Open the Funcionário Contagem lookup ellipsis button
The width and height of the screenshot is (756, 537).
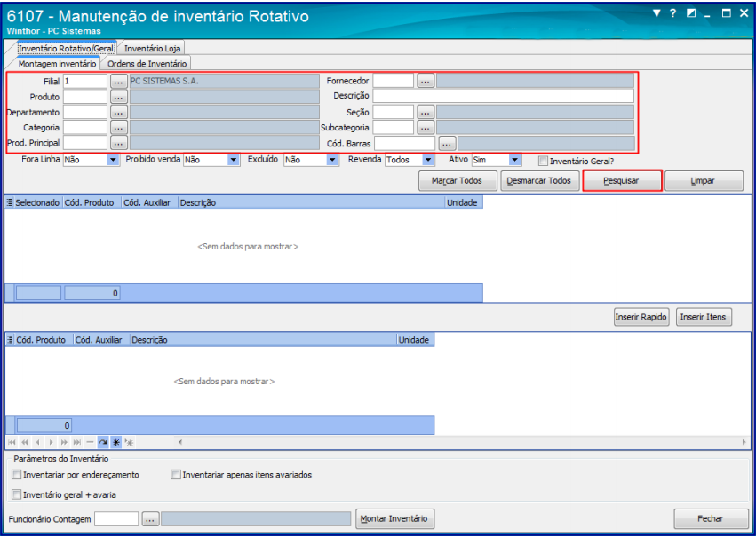(x=150, y=519)
